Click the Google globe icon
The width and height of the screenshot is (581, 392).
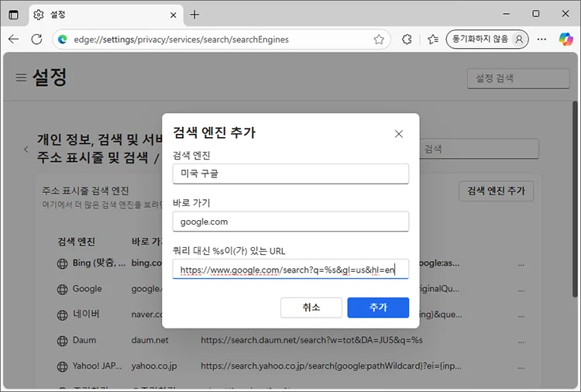[62, 290]
